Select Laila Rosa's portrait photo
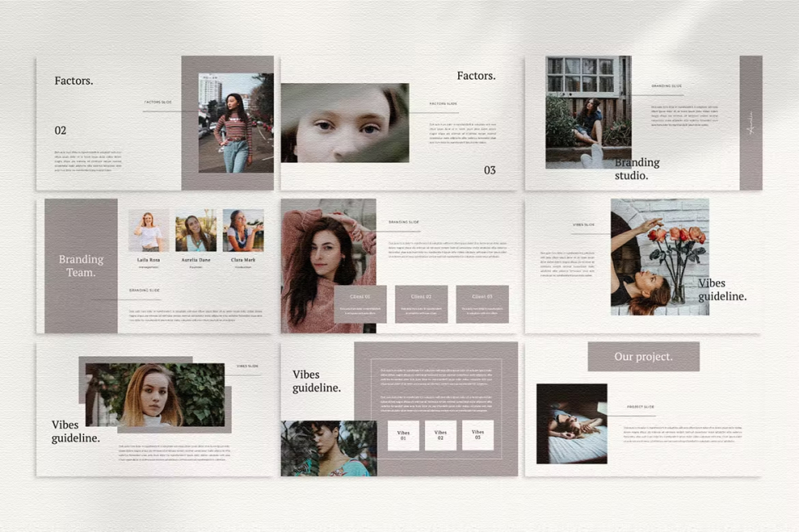The image size is (799, 532). click(148, 231)
